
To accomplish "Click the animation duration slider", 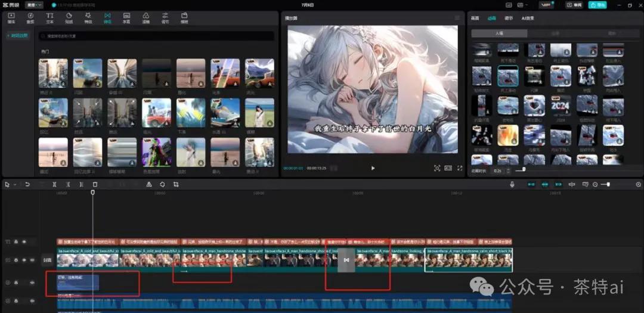I will [524, 170].
